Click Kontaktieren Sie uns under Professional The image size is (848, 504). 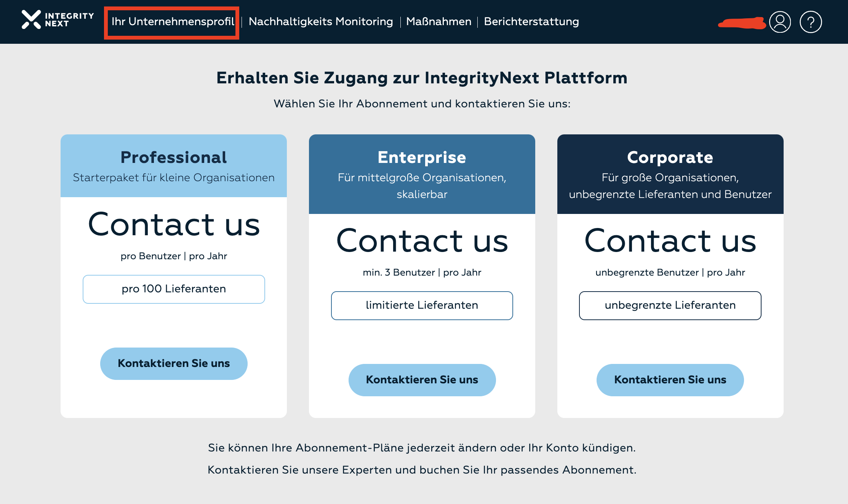[174, 363]
